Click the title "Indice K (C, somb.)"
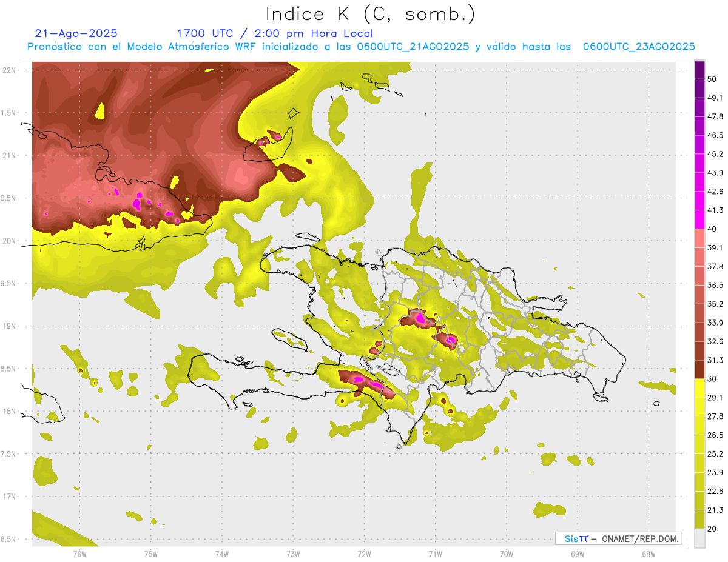This screenshot has height=562, width=728. [370, 14]
